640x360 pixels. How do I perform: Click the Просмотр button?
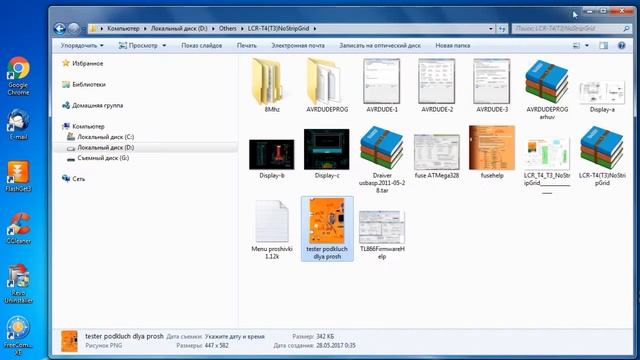(138, 46)
